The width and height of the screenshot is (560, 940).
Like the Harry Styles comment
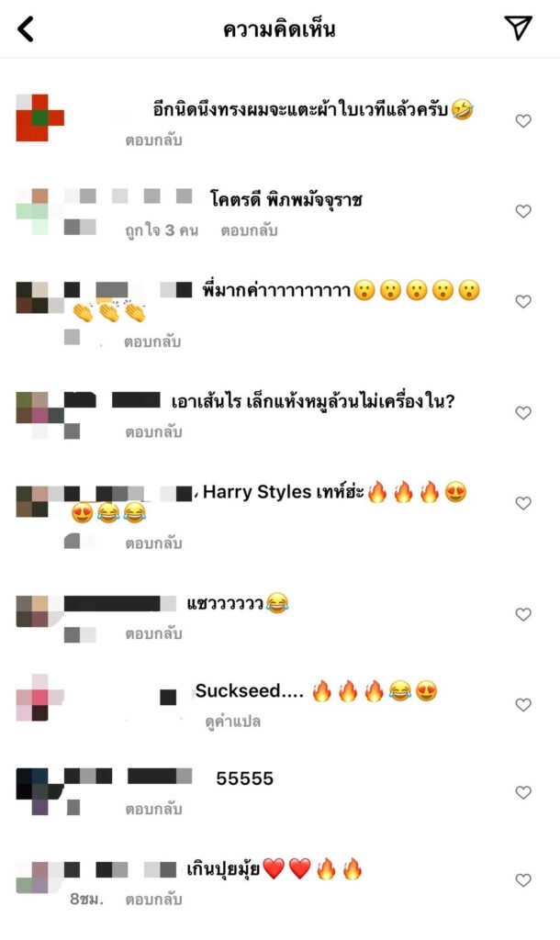click(523, 504)
